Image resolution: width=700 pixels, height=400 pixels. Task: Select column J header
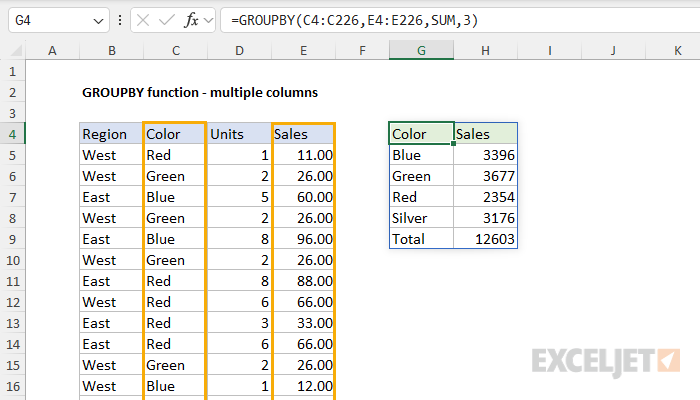click(613, 50)
